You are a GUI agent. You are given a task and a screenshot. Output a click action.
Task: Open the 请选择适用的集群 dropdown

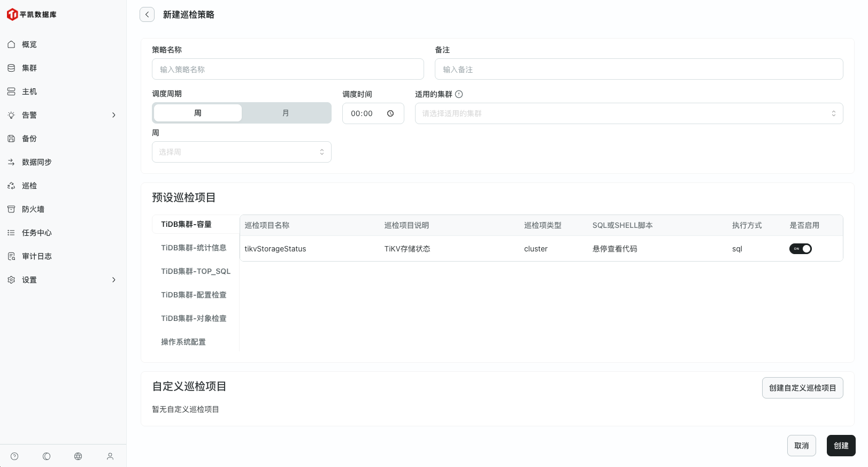click(628, 113)
